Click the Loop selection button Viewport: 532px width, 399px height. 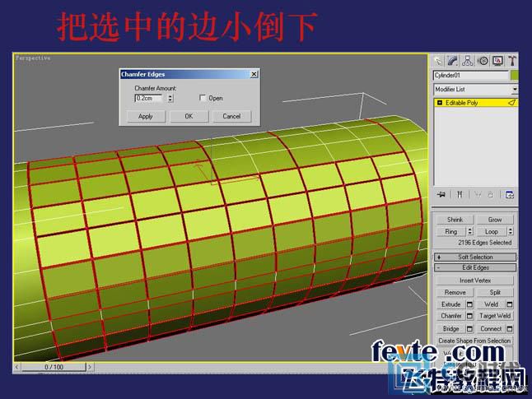tap(492, 231)
